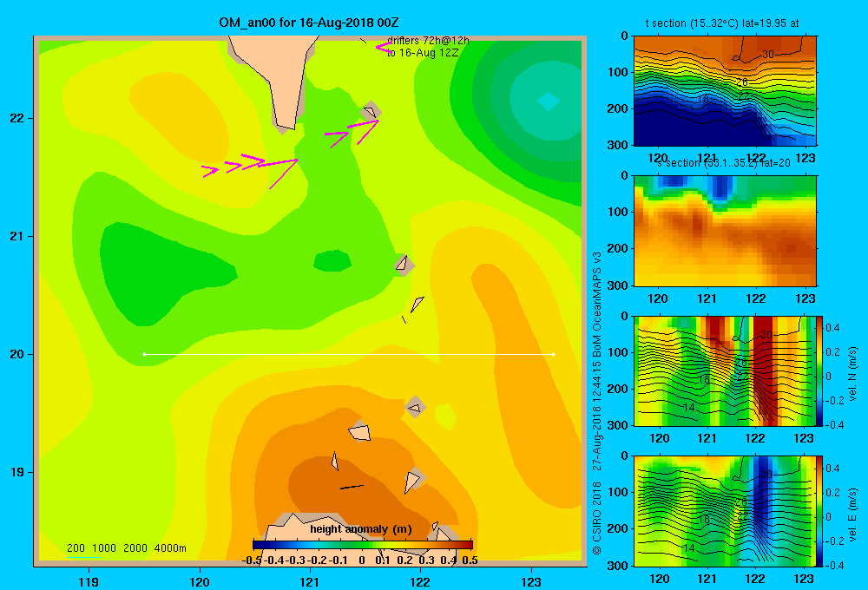The image size is (868, 590).
Task: Click the "0.5" tick on the height anomaly scale
Action: point(470,560)
